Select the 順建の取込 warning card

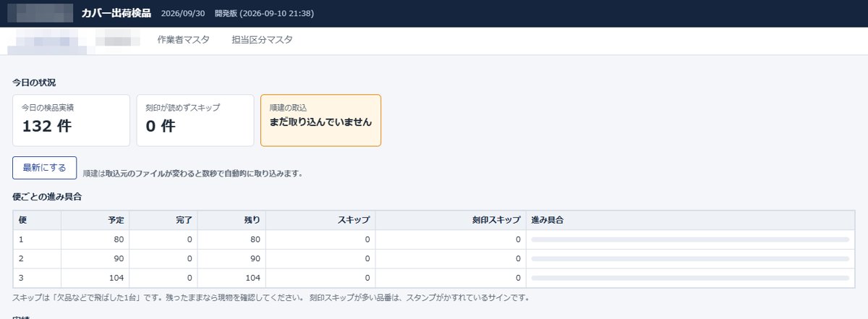coord(320,120)
